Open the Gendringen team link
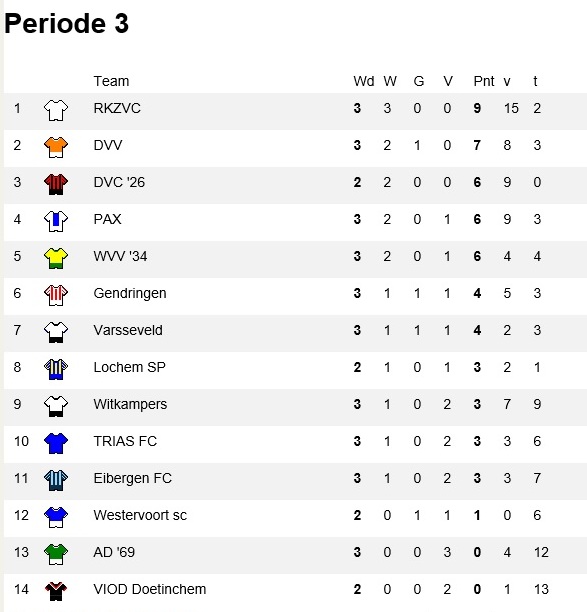 130,294
